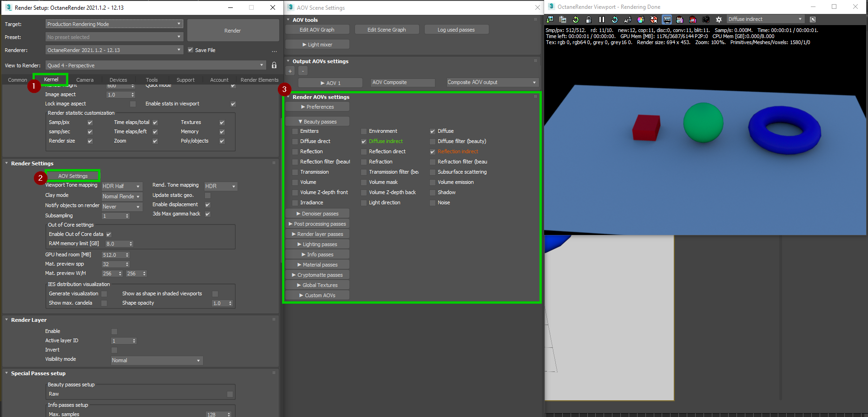This screenshot has height=417, width=868.
Task: Click the ellipsis button next to Save File
Action: pyautogui.click(x=274, y=51)
